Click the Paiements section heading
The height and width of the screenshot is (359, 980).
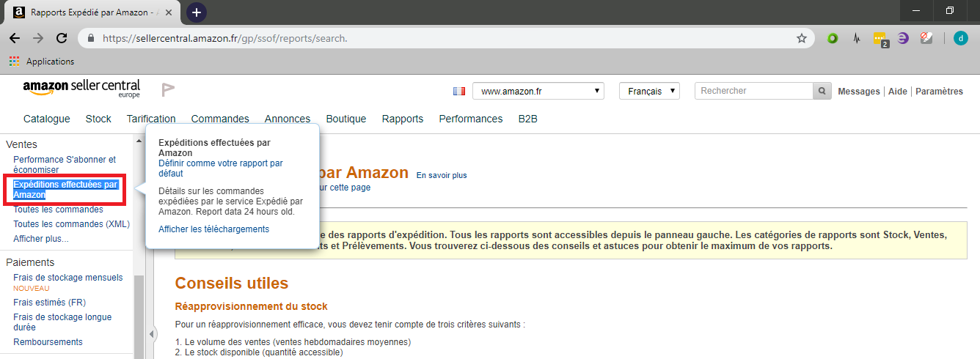pyautogui.click(x=30, y=262)
